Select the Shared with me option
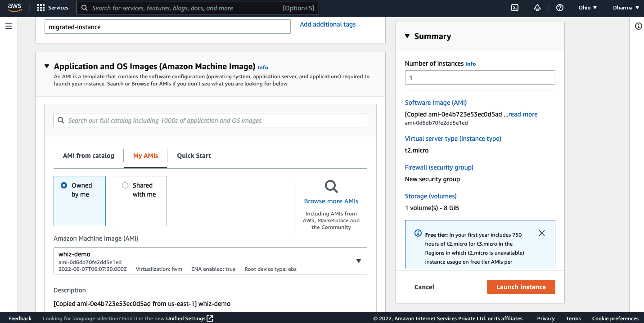 [141, 201]
